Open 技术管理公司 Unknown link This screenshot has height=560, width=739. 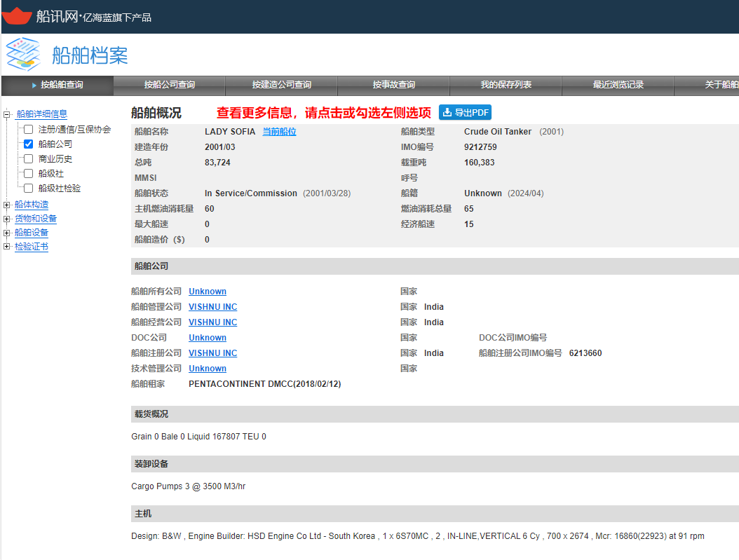[208, 368]
